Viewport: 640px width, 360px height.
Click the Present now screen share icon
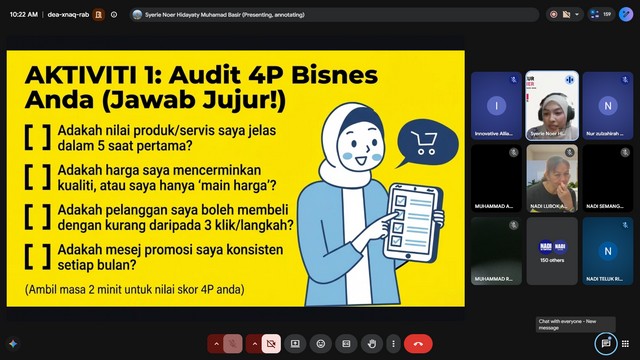click(295, 344)
